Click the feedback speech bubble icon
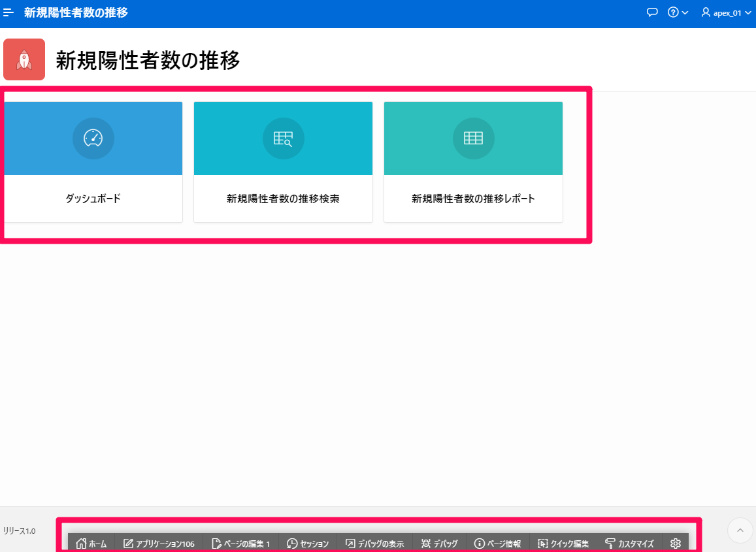The height and width of the screenshot is (552, 756). [652, 12]
